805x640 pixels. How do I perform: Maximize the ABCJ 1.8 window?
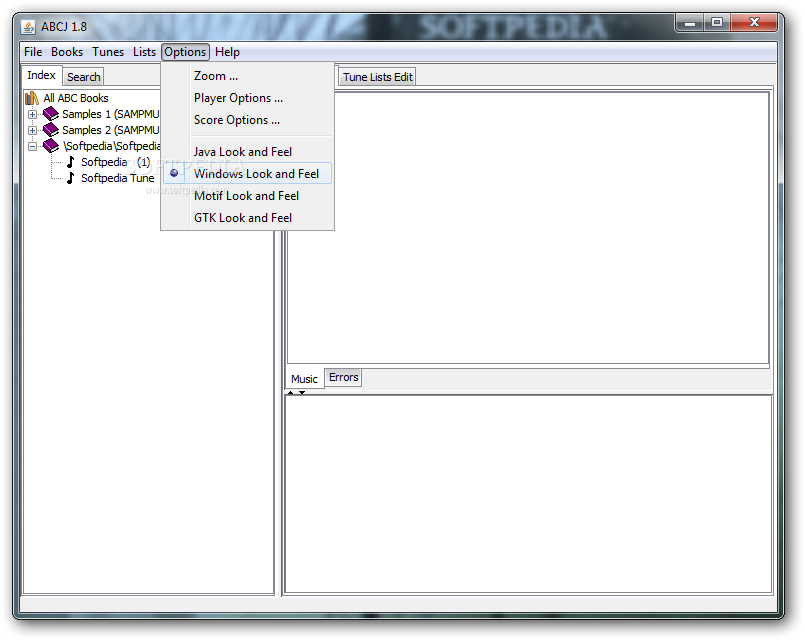(x=717, y=23)
